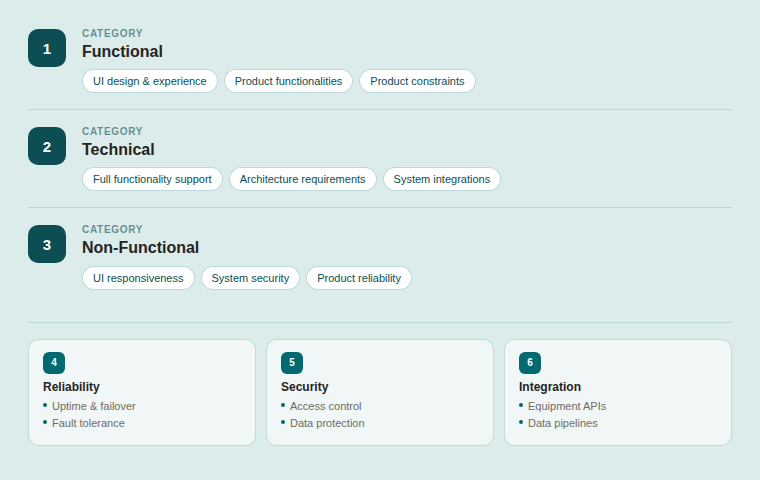Choose the System integrations pill
This screenshot has height=480, width=760.
coord(442,179)
